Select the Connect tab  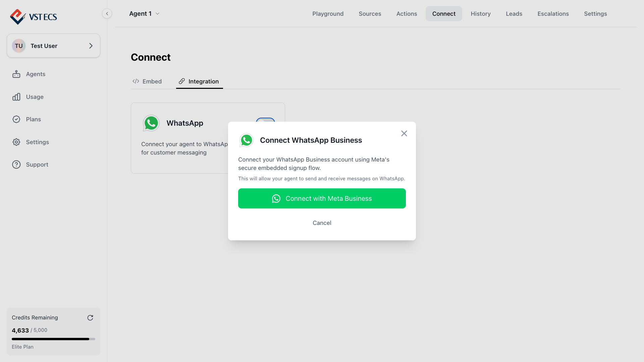444,14
